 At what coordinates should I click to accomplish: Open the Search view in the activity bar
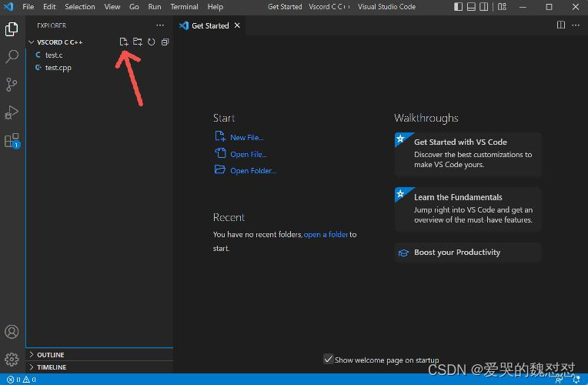point(12,57)
